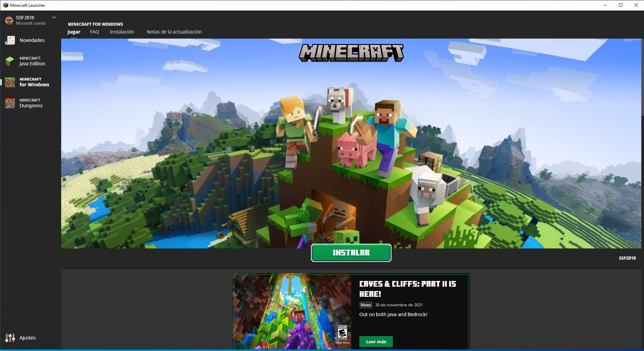644x351 pixels.
Task: Click the News tag on the article
Action: pyautogui.click(x=366, y=305)
